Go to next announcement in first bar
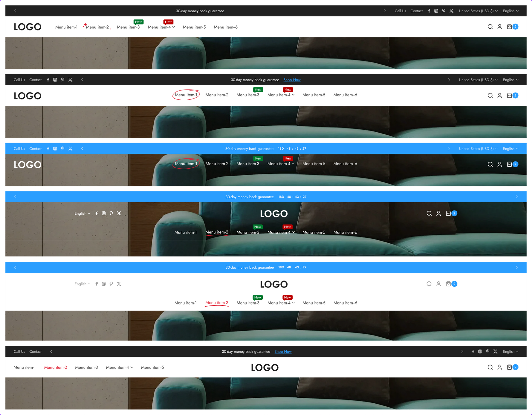Viewport: 532px width, 415px height. pos(385,11)
